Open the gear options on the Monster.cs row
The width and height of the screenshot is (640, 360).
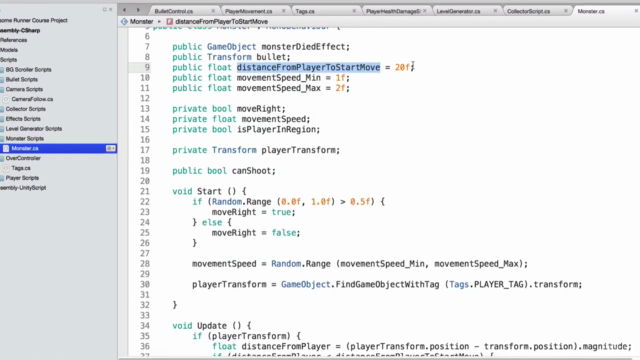(x=111, y=149)
